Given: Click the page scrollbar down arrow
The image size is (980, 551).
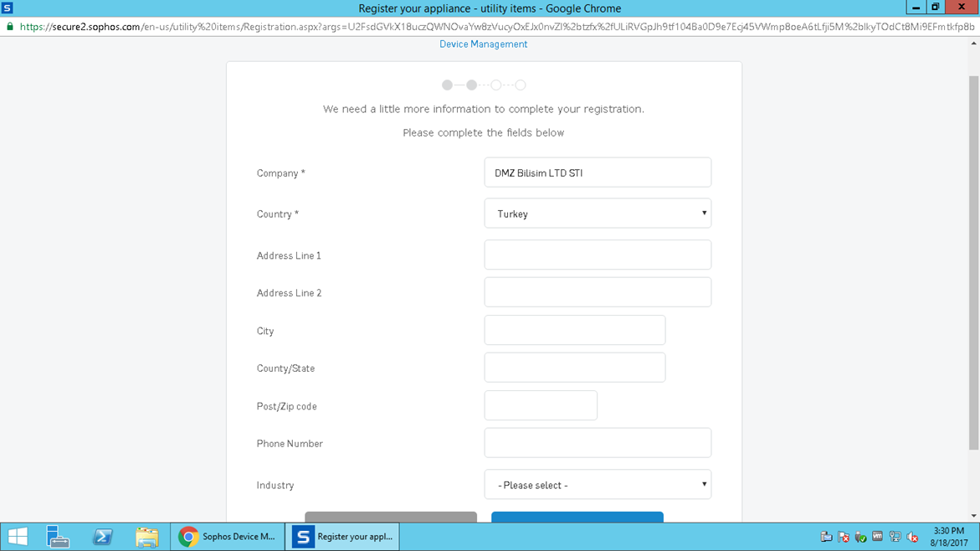Looking at the screenshot, I should click(x=974, y=517).
